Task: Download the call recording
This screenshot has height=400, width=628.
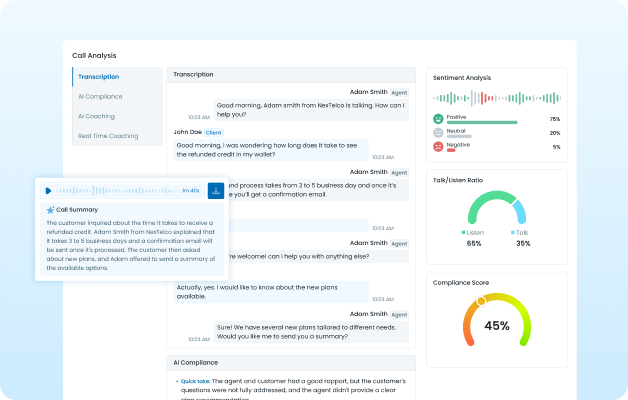Action: pyautogui.click(x=215, y=190)
